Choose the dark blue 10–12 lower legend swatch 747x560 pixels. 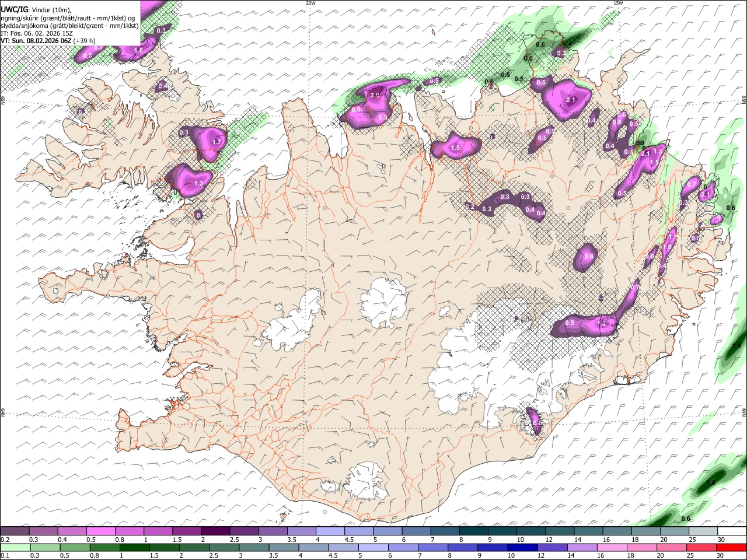(522, 547)
